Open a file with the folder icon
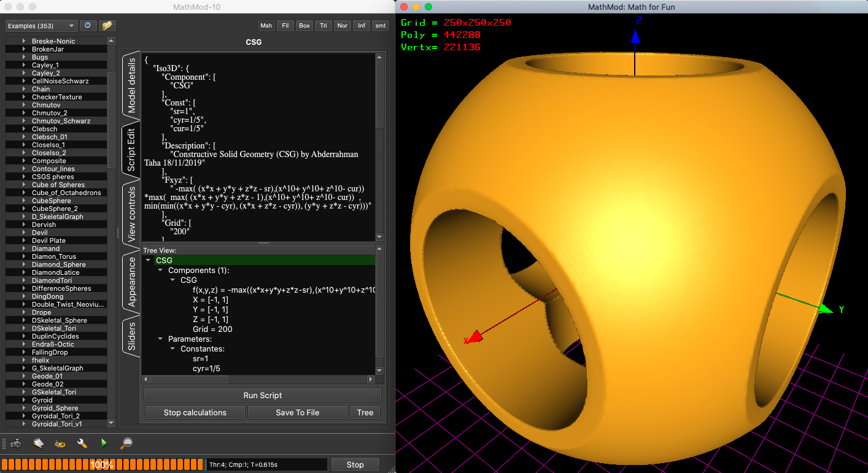The height and width of the screenshot is (473, 868). [107, 25]
